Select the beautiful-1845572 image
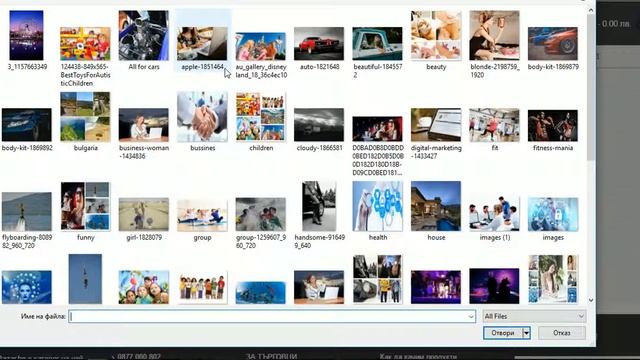The width and height of the screenshot is (640, 360). (377, 44)
